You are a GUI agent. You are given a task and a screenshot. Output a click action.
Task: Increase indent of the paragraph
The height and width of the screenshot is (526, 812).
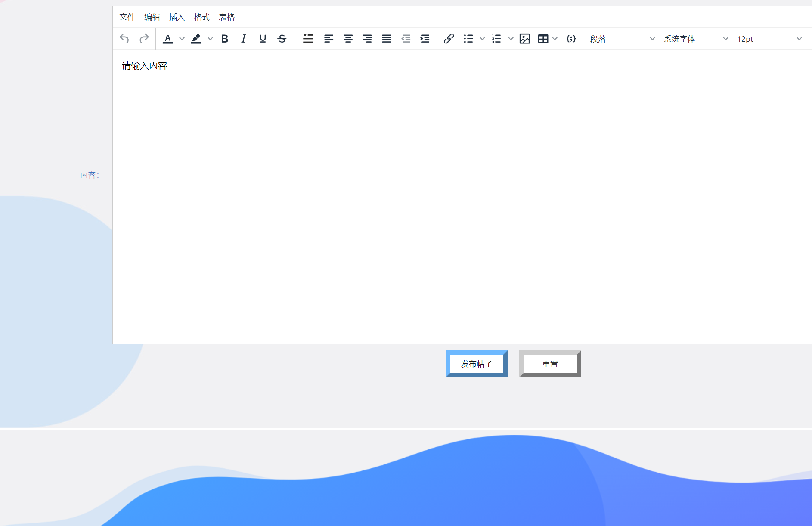tap(425, 39)
